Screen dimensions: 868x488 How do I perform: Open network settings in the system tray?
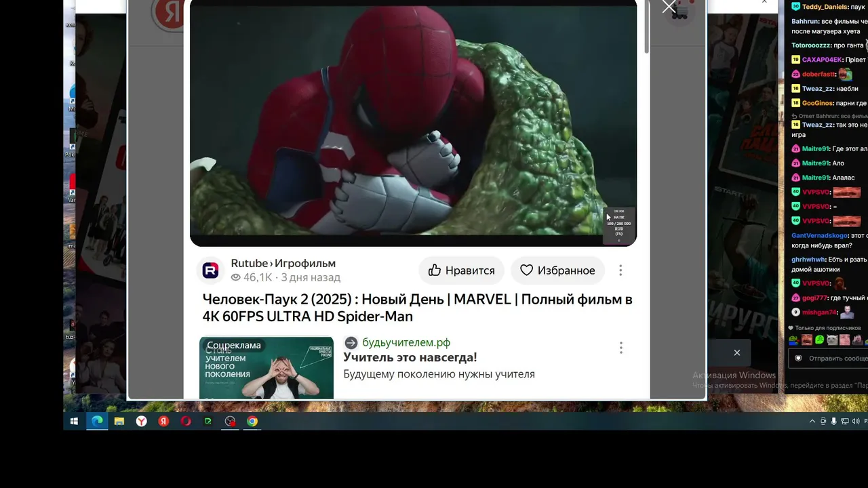(x=844, y=422)
